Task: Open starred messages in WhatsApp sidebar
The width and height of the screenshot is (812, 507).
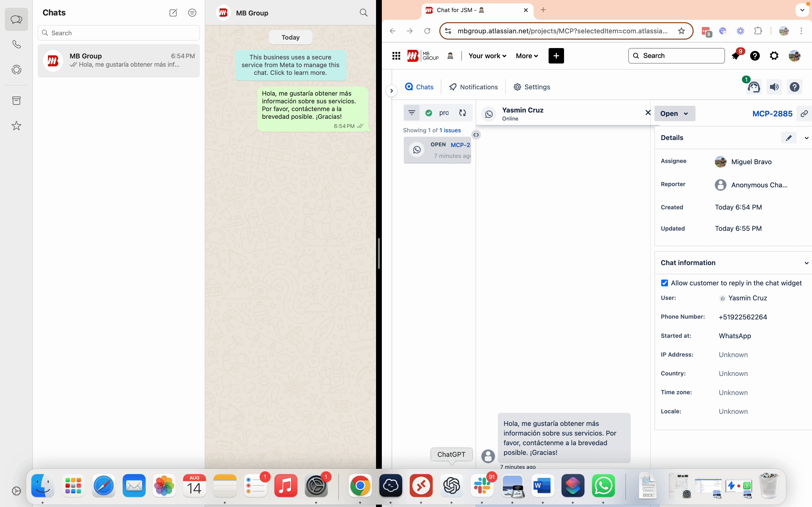Action: pos(16,126)
